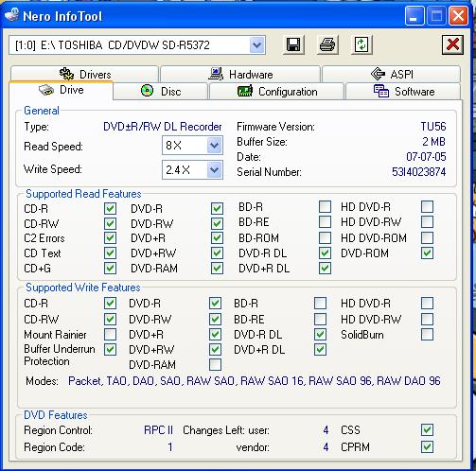Toggle SolidBurn write checkbox
The height and width of the screenshot is (471, 476).
[x=427, y=334]
